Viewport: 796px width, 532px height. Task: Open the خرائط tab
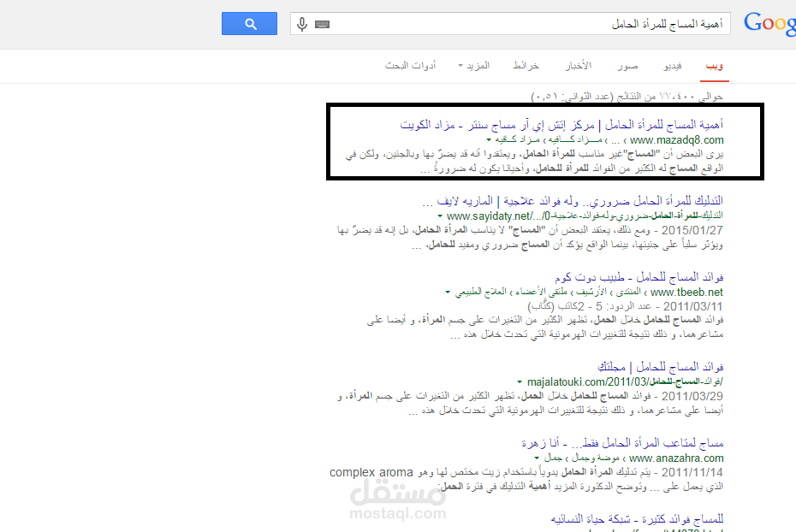526,65
